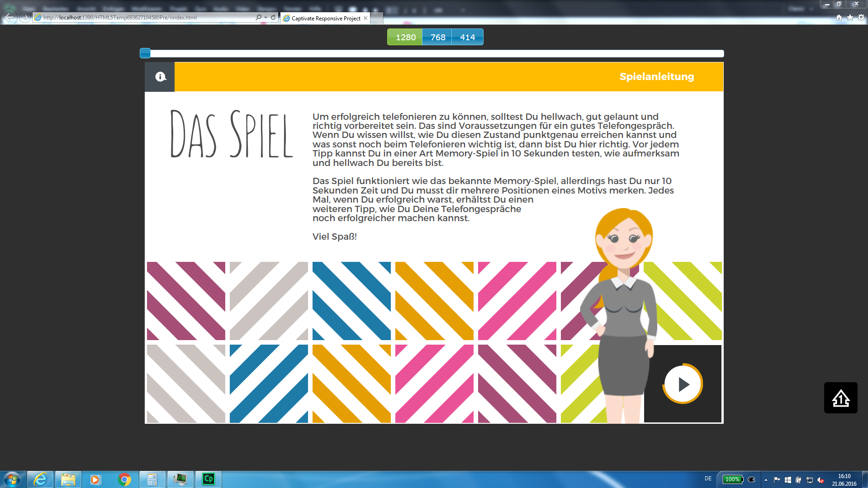868x488 pixels.
Task: Open the address bar autocomplete dropdown arrow
Action: click(x=266, y=18)
